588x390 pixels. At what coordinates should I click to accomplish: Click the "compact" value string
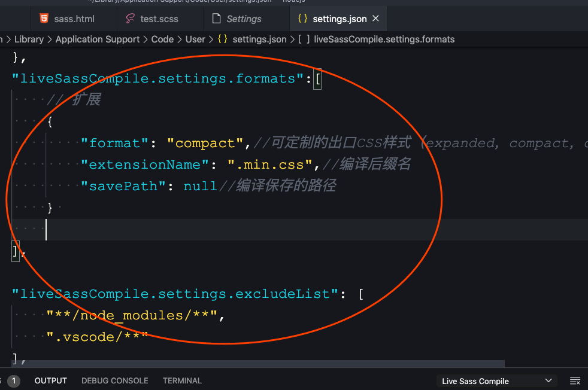pyautogui.click(x=205, y=143)
